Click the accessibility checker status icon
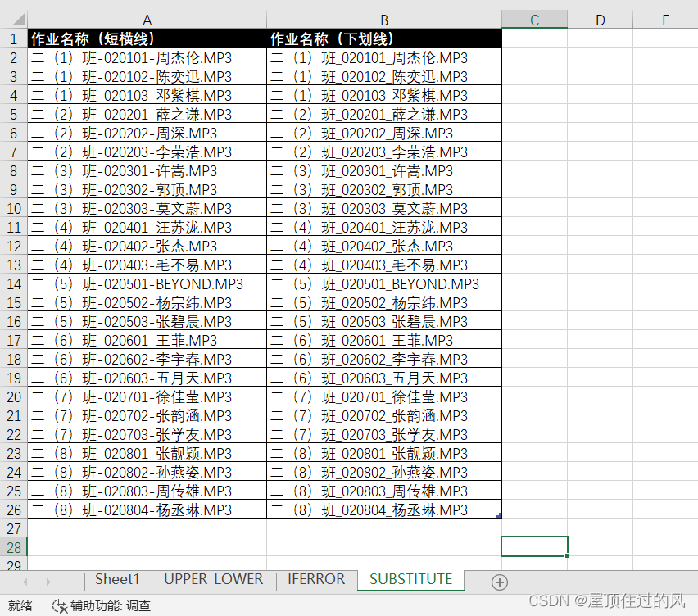The width and height of the screenshot is (698, 616). tap(60, 606)
